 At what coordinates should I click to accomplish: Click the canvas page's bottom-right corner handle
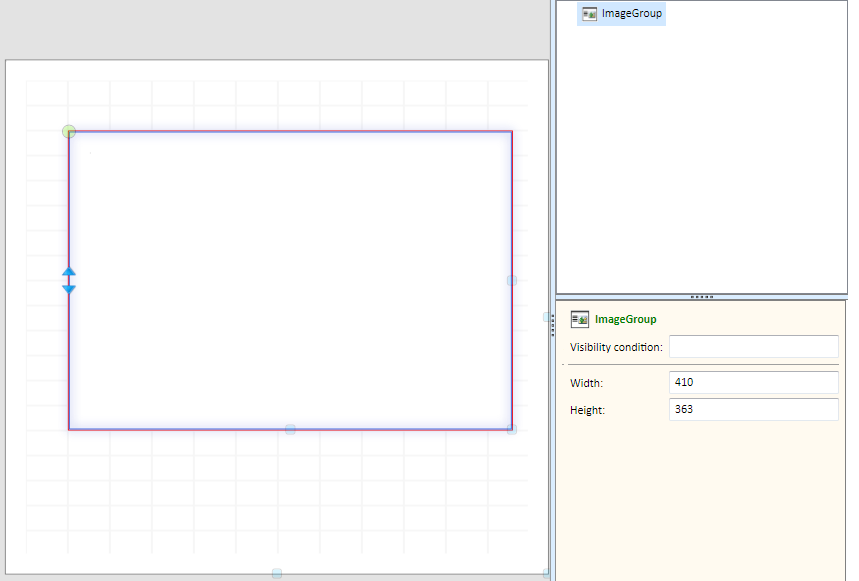pos(546,574)
